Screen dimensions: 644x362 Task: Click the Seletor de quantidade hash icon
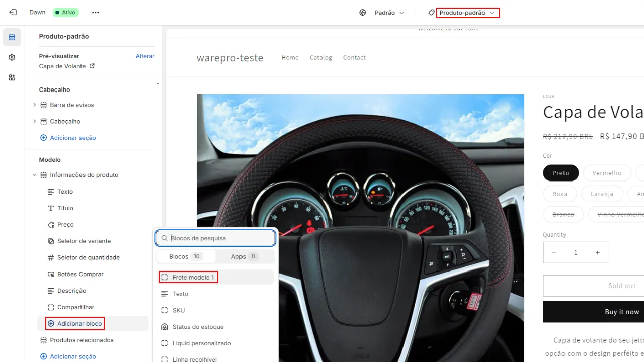point(51,257)
